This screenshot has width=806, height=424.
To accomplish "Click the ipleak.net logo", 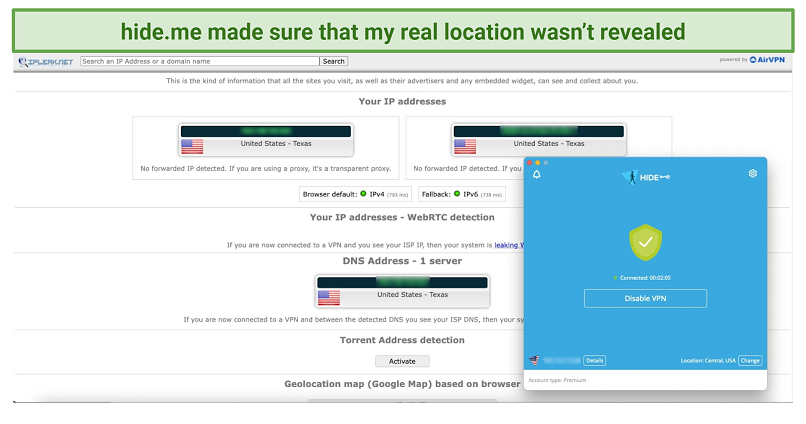I will click(46, 62).
